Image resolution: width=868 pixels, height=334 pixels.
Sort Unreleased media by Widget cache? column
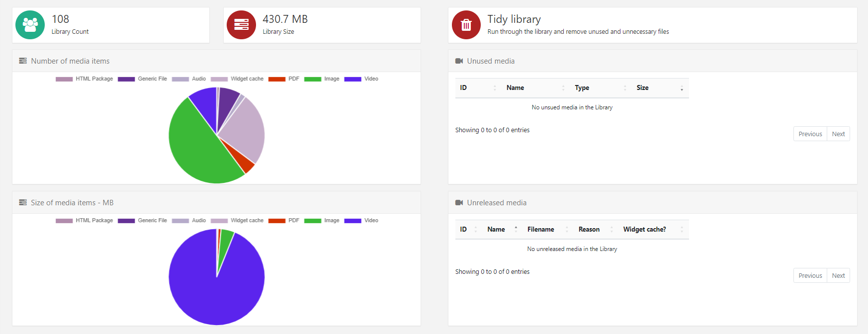(651, 230)
